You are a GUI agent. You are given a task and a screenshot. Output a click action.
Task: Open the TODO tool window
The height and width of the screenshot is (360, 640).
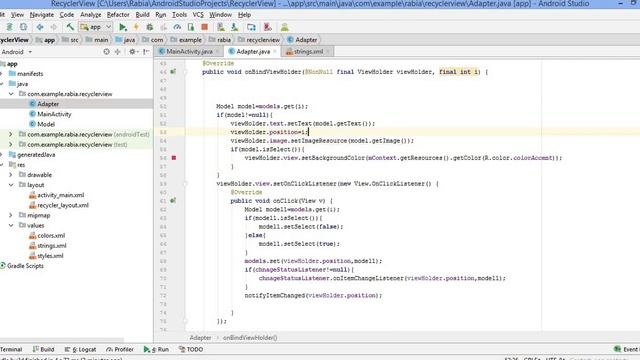191,349
